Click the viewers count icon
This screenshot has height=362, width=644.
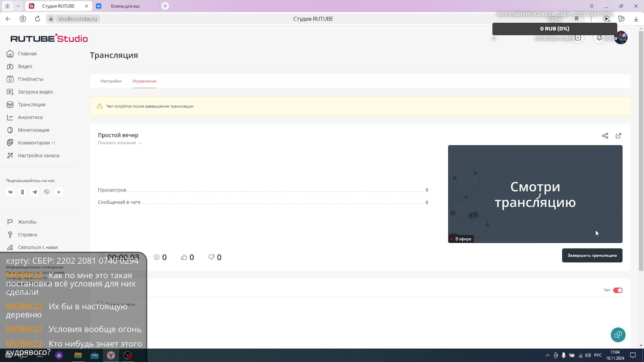point(156,257)
